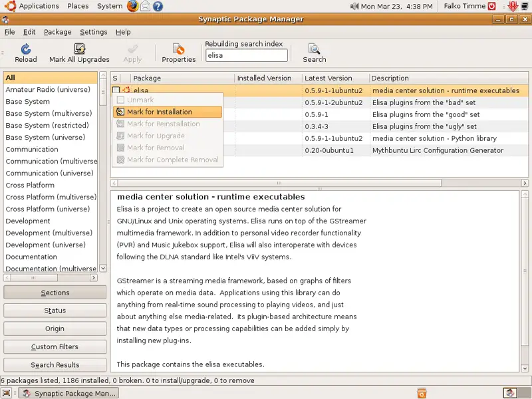Open the Edit menu
532x399 pixels.
pos(29,32)
